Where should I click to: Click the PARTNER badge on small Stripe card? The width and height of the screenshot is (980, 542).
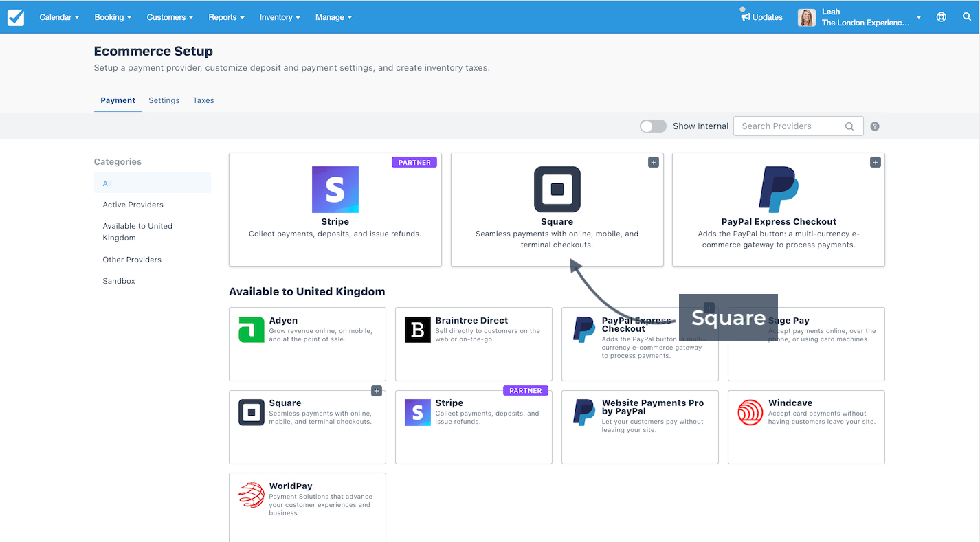tap(526, 391)
